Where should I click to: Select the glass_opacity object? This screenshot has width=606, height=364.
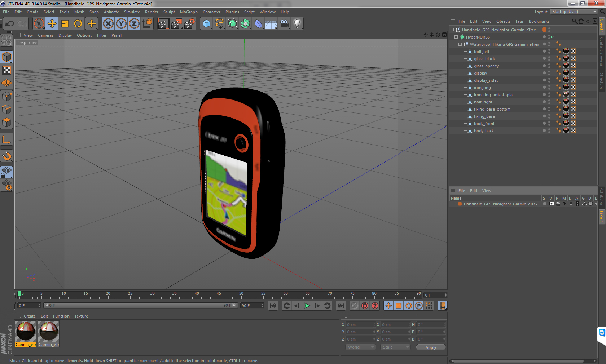[x=486, y=66]
